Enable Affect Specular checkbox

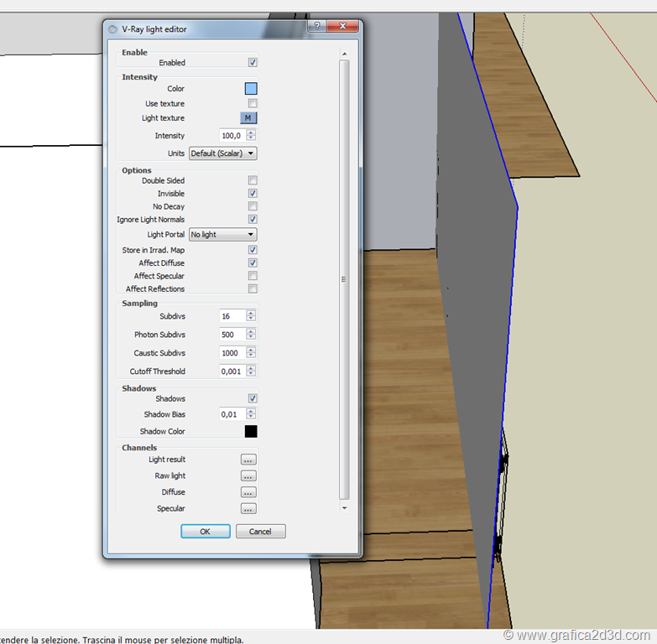[253, 276]
